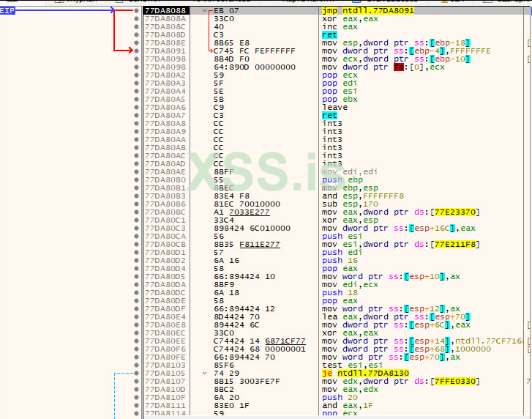Click jump arrow chevron beside bytes EB 07
532x419 pixels.
coord(204,10)
